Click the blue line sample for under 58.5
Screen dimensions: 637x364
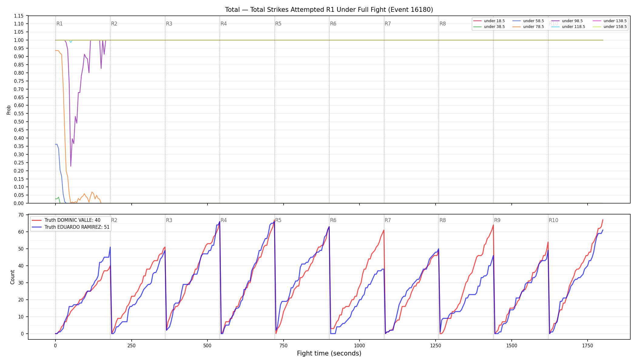click(x=517, y=21)
